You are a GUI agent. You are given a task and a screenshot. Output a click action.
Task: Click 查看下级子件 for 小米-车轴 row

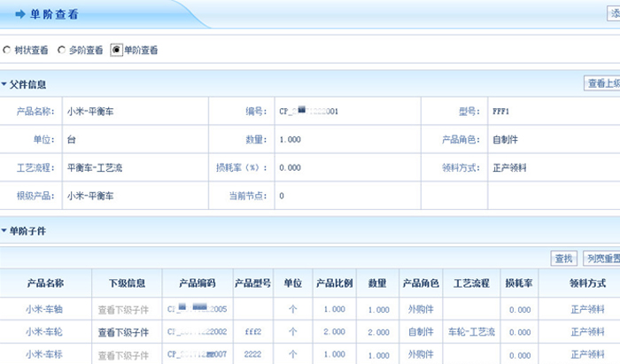tap(123, 309)
